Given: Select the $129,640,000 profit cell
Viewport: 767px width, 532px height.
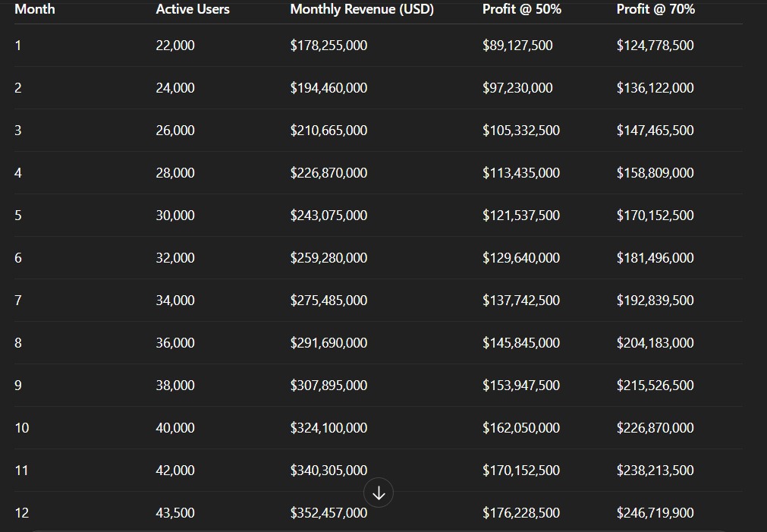Looking at the screenshot, I should coord(521,258).
